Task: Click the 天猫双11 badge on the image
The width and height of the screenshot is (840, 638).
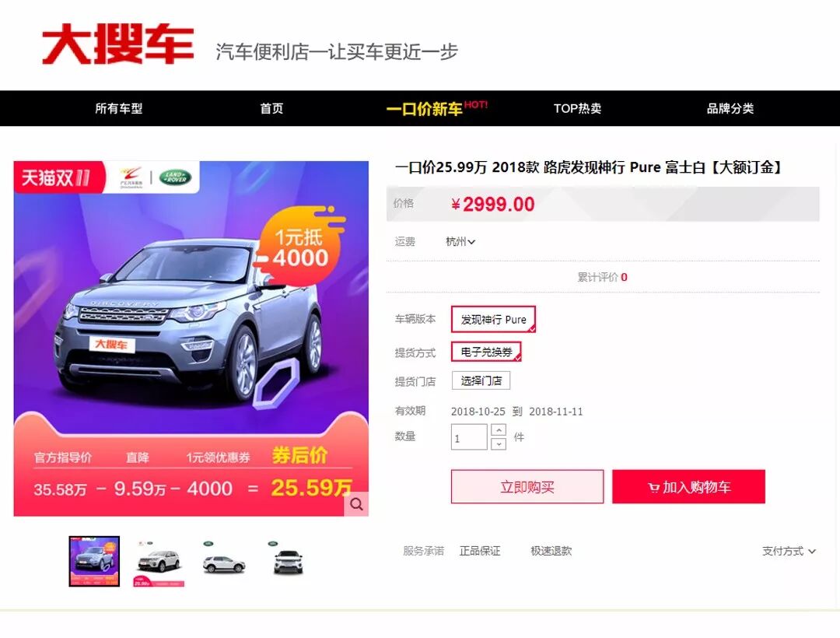Action: click(56, 177)
